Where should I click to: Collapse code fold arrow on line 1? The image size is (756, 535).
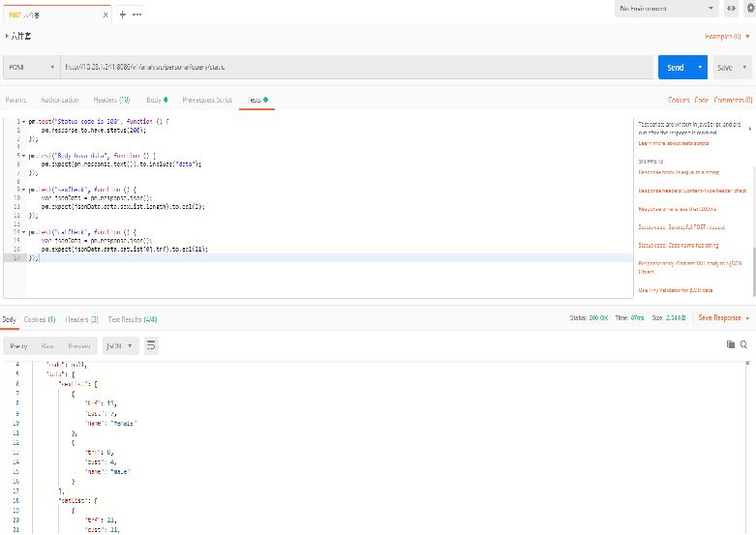pos(23,122)
